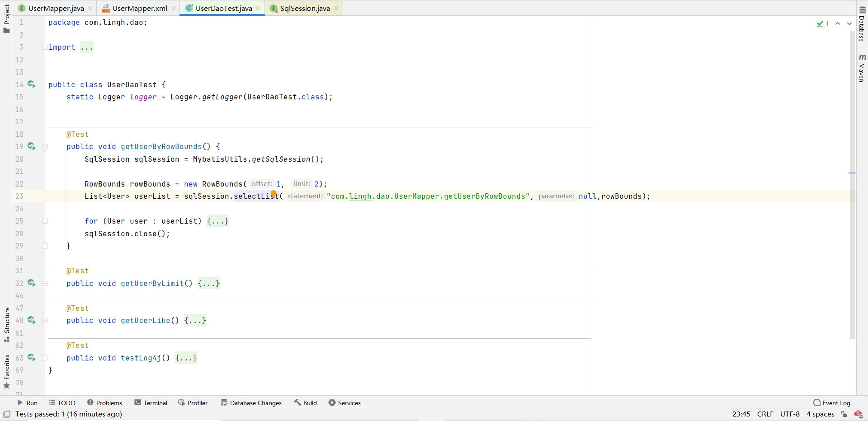This screenshot has height=421, width=868.
Task: Toggle the read-only lock icon in status bar
Action: (844, 414)
